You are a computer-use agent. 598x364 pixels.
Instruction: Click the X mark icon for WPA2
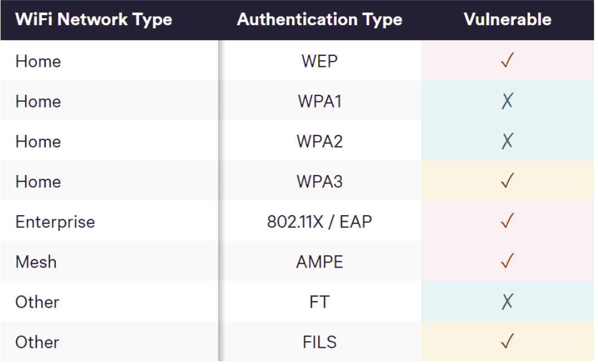(507, 141)
